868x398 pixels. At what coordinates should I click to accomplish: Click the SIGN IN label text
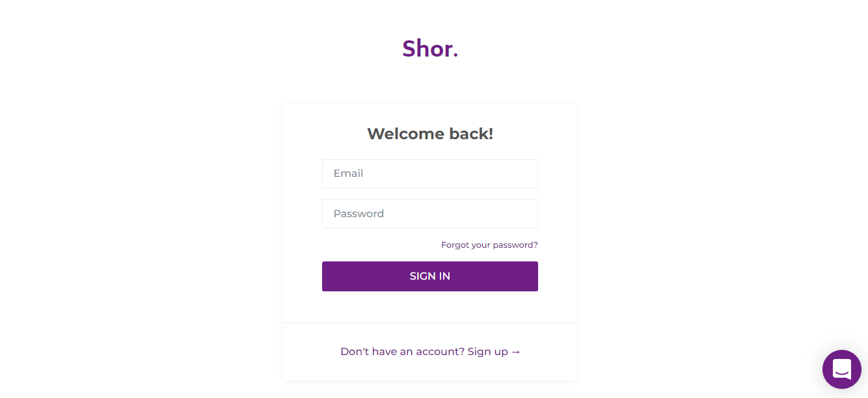point(429,276)
